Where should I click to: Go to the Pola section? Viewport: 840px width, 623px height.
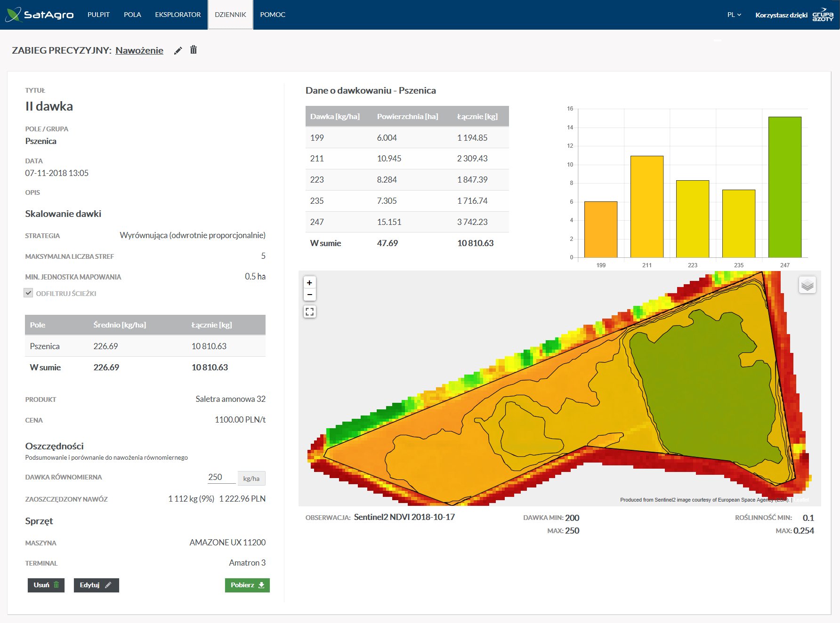(132, 15)
